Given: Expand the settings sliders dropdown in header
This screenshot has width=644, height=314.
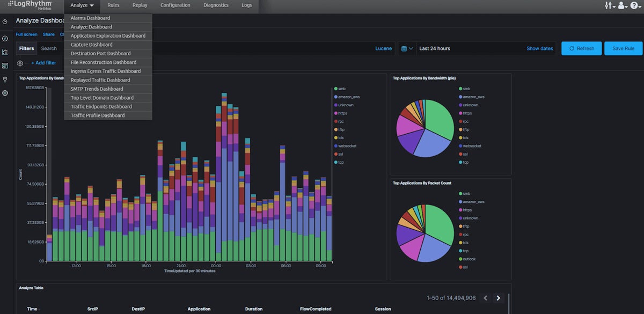Looking at the screenshot, I should (609, 5).
